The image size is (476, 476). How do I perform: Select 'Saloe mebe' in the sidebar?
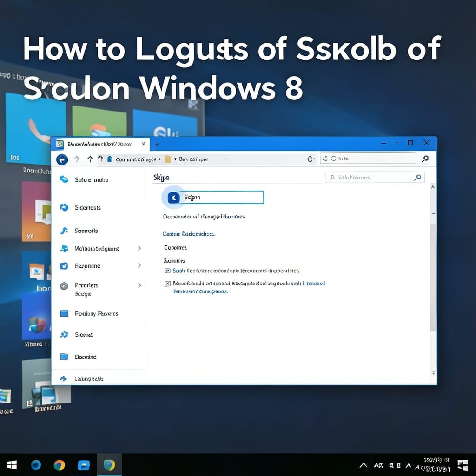(92, 180)
